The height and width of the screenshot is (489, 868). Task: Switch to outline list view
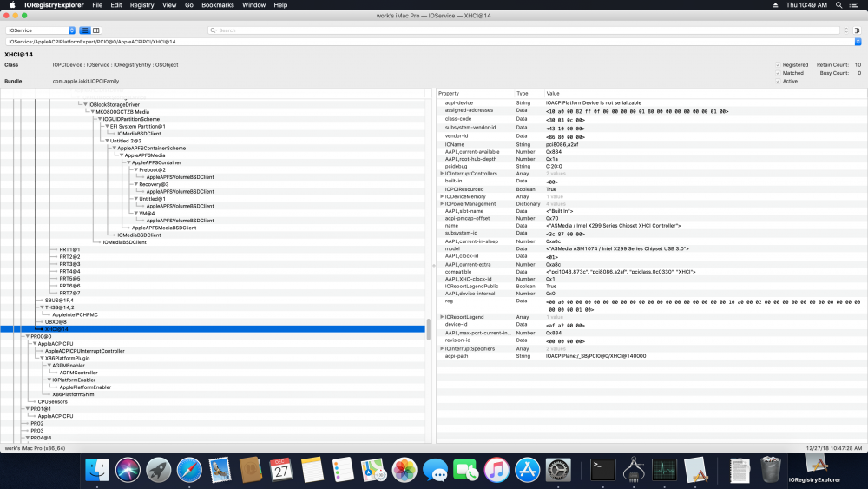click(x=85, y=30)
